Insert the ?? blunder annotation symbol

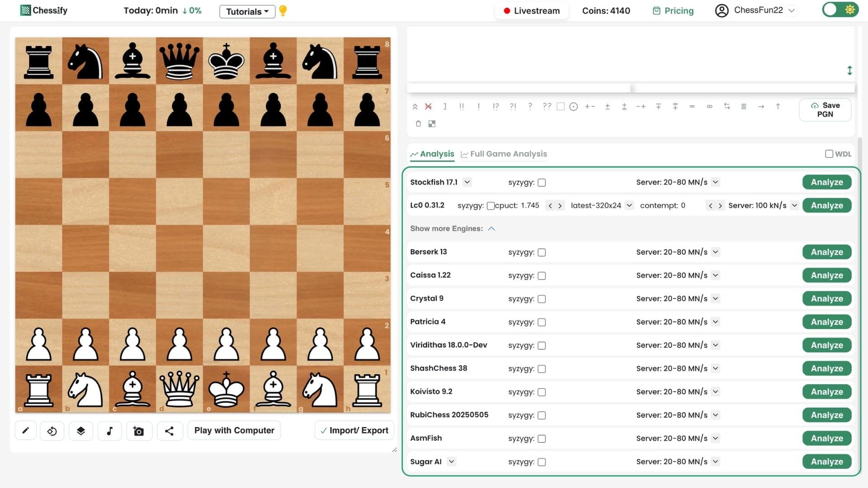click(547, 107)
